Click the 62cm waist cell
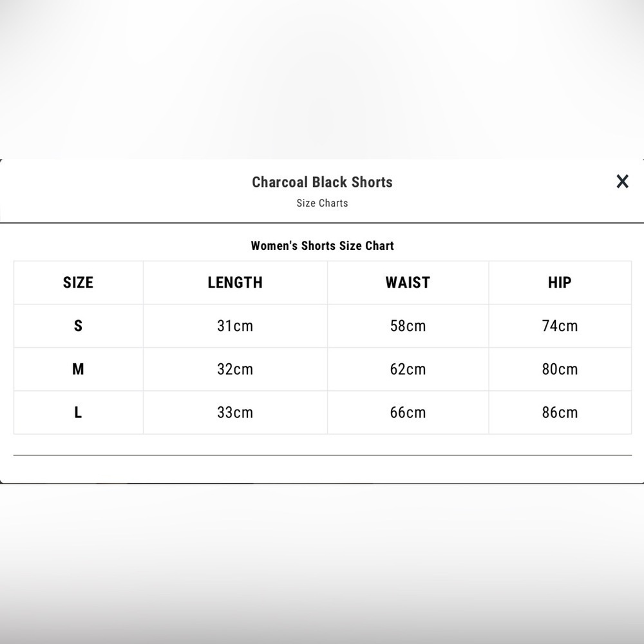The image size is (644, 644). pos(408,369)
